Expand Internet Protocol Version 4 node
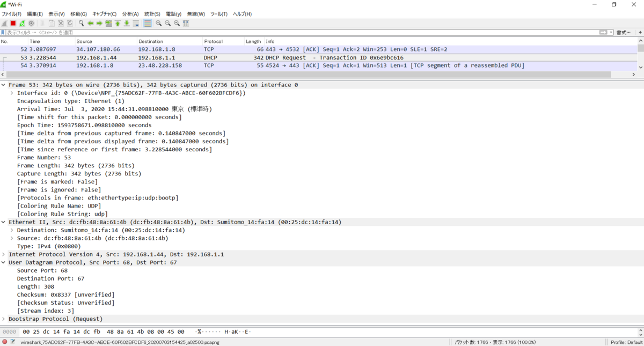Image resolution: width=644 pixels, height=346 pixels. (x=4, y=254)
